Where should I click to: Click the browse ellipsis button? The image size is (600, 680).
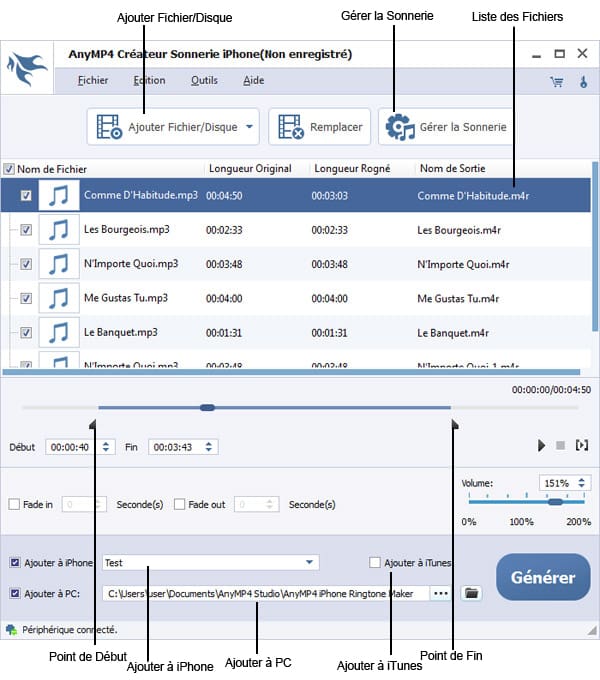pos(440,593)
